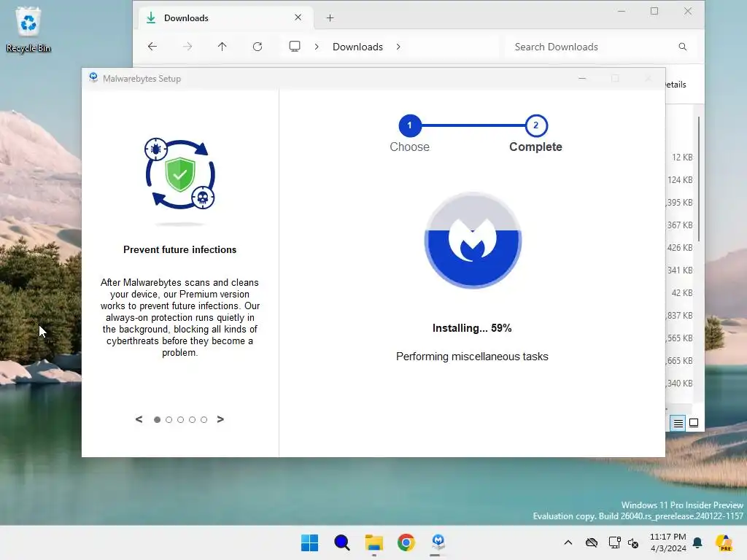Close the Downloads tab

point(298,17)
